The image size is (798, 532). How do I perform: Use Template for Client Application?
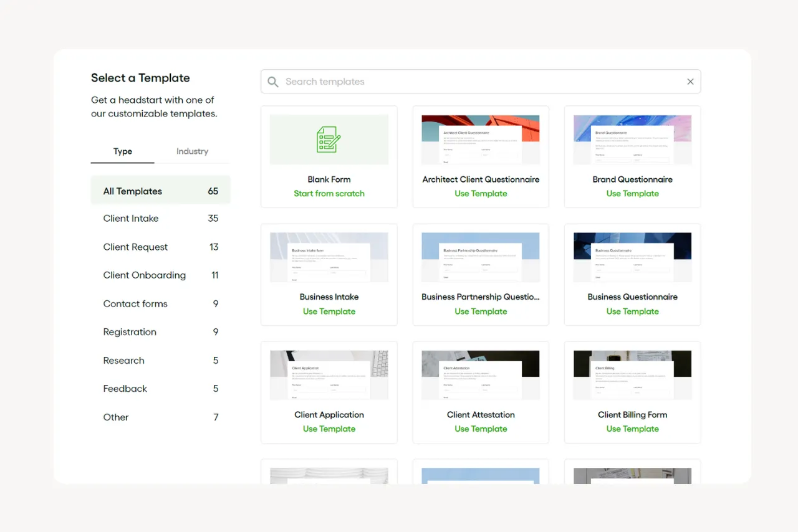(x=329, y=429)
